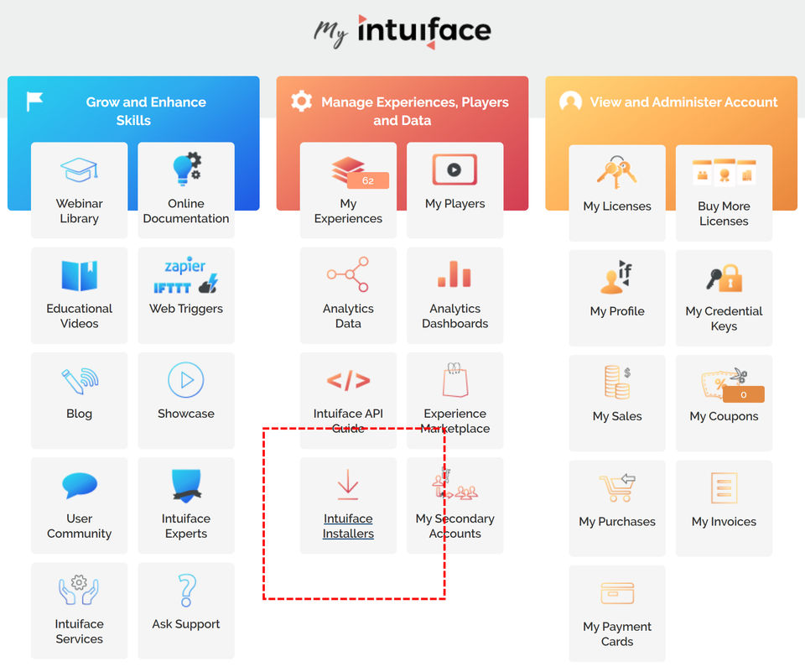The height and width of the screenshot is (672, 805).
Task: Open the User Community speech bubble icon
Action: coord(80,486)
